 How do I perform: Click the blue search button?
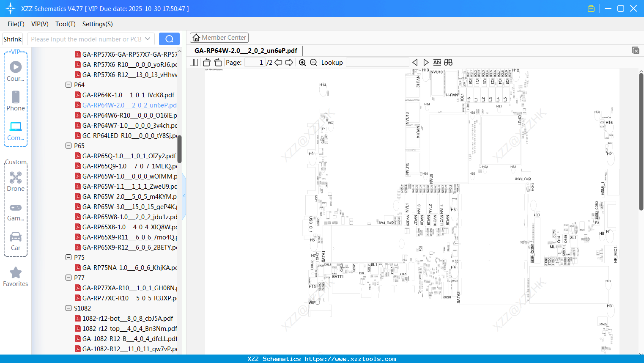169,39
